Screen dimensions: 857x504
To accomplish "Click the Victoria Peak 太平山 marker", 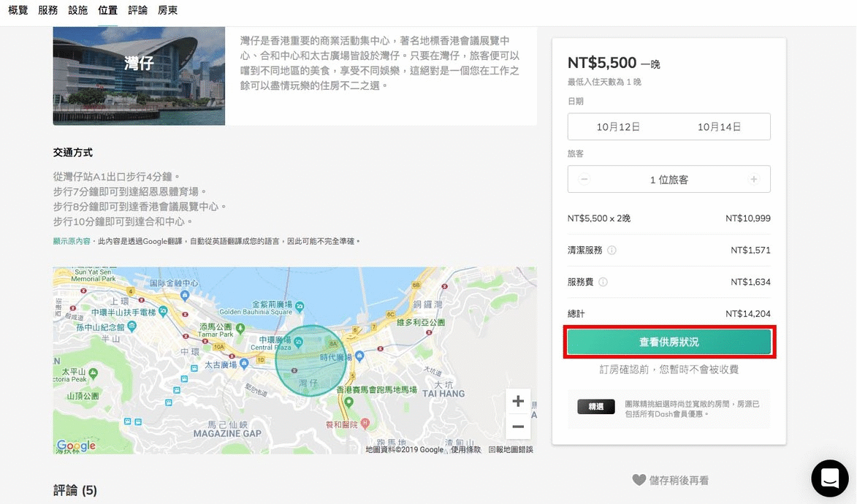I will (94, 373).
